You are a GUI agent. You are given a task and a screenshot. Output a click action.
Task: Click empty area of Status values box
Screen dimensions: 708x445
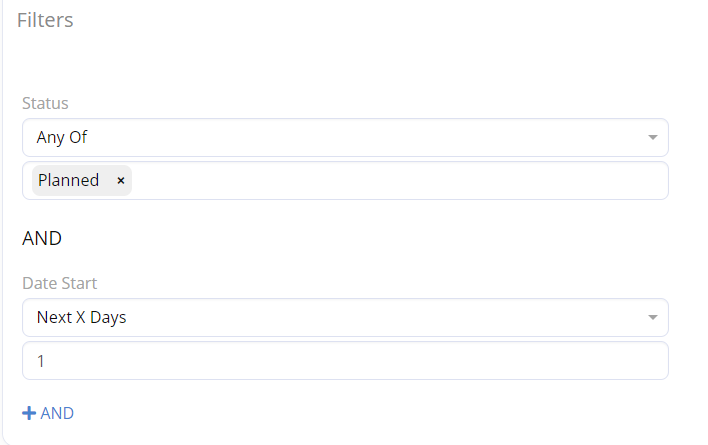coord(400,181)
